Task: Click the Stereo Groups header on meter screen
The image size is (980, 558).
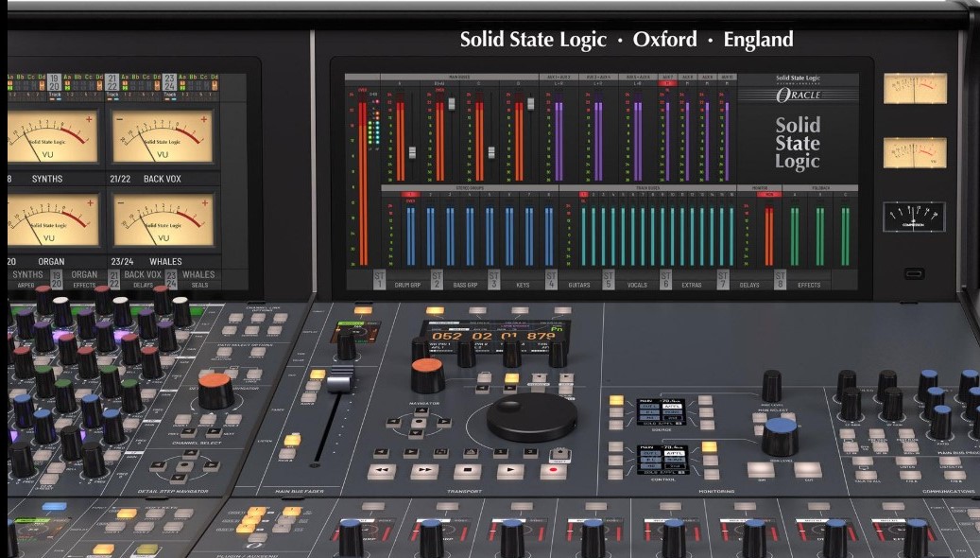Action: coord(470,187)
